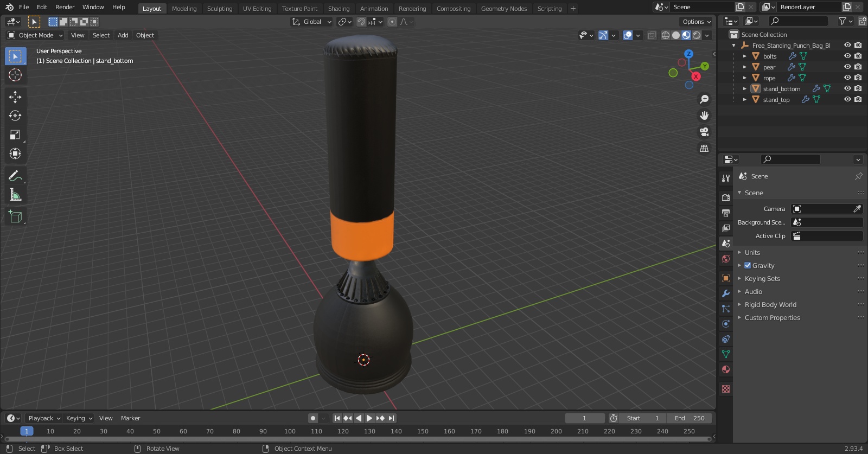
Task: Select the Measure tool
Action: coord(15,195)
